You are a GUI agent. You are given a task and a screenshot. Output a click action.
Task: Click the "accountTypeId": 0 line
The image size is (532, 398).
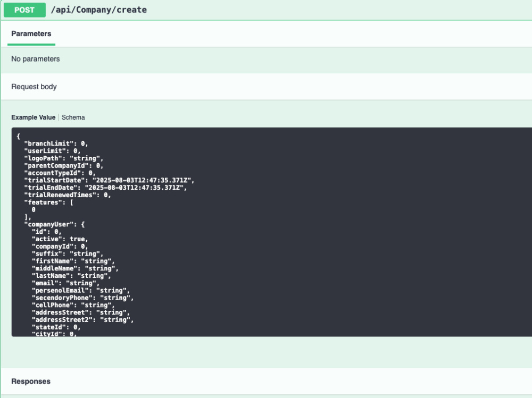pos(60,173)
